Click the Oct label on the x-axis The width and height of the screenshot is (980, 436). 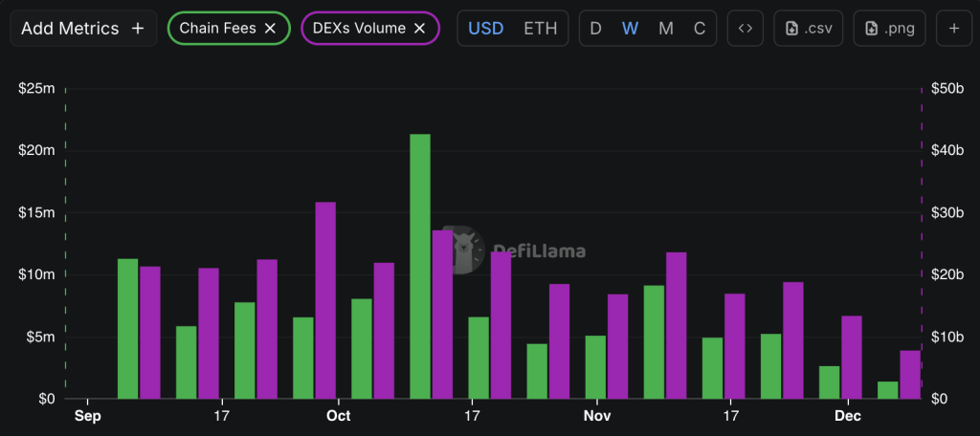[338, 416]
